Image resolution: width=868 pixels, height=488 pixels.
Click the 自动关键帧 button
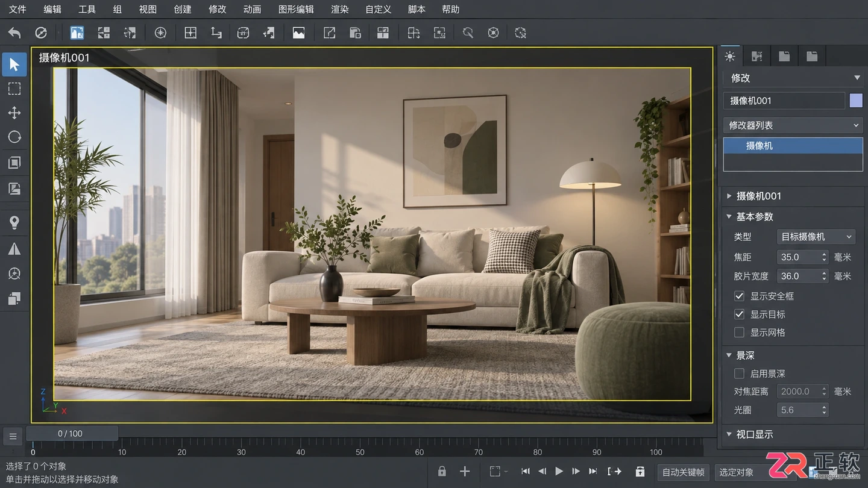pyautogui.click(x=683, y=472)
